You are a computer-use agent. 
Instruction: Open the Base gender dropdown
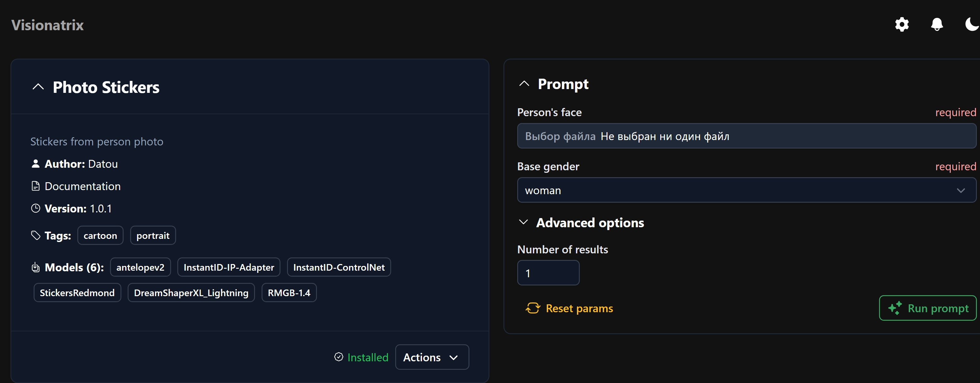click(x=746, y=190)
